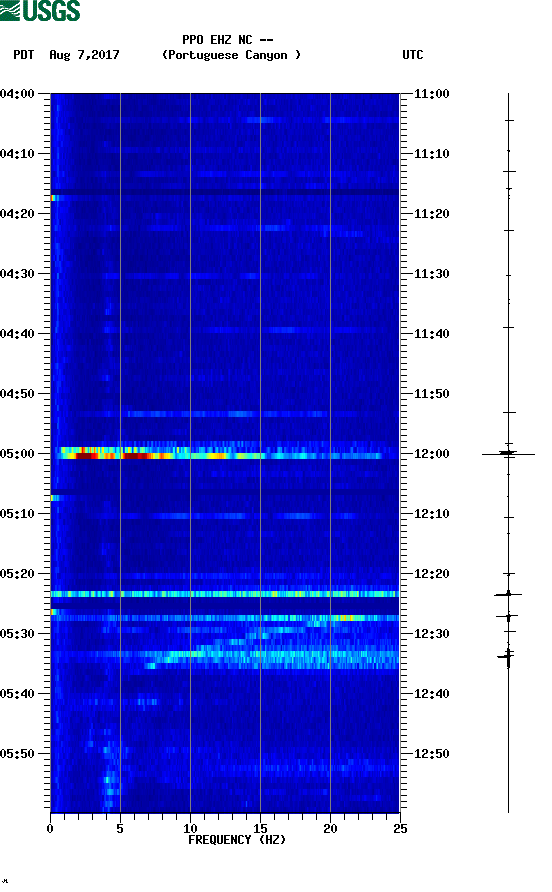Click the 12:30 UTC time label
552x892 pixels.
(431, 634)
